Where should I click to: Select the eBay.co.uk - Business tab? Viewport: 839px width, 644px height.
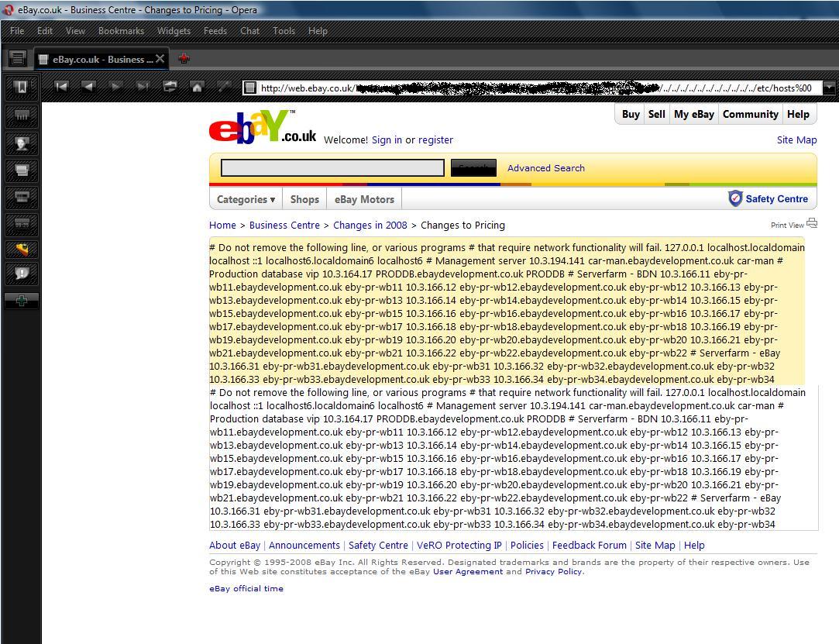click(101, 59)
